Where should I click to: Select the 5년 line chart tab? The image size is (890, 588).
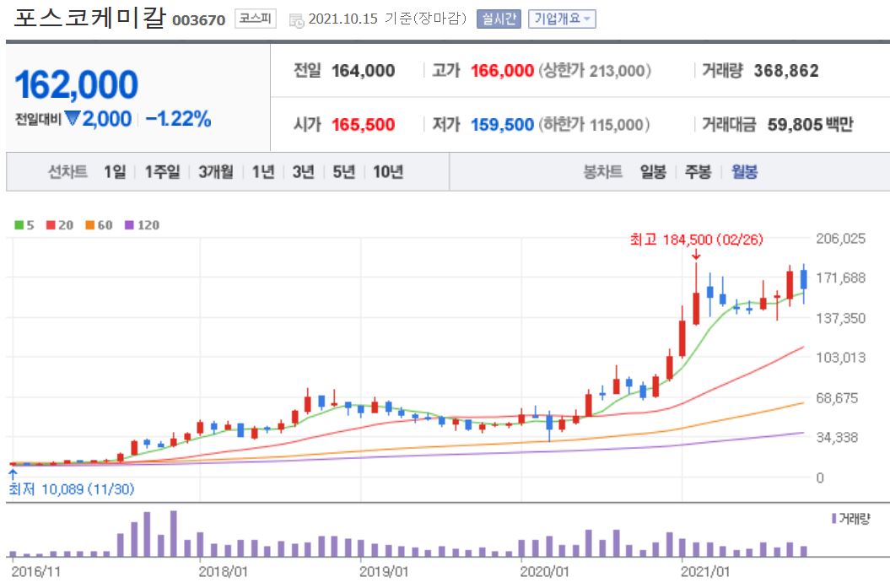click(x=343, y=171)
